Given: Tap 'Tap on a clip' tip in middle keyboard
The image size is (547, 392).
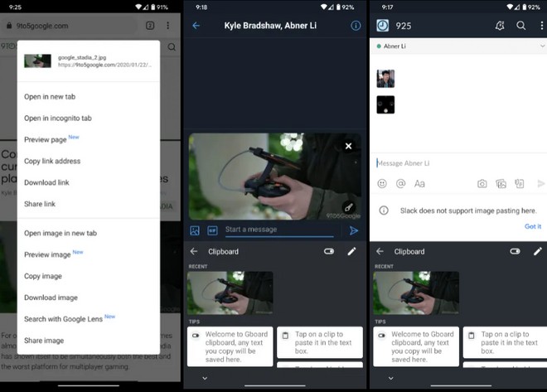Looking at the screenshot, I should 320,342.
